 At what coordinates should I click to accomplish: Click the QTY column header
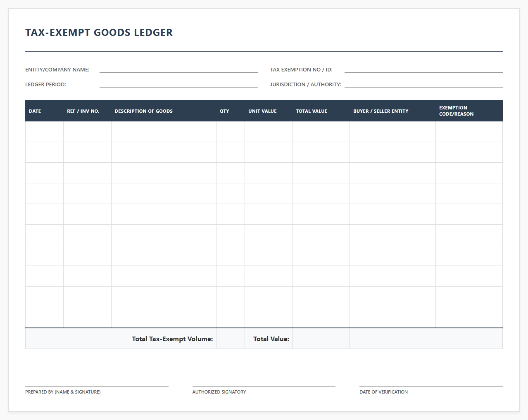click(x=231, y=111)
